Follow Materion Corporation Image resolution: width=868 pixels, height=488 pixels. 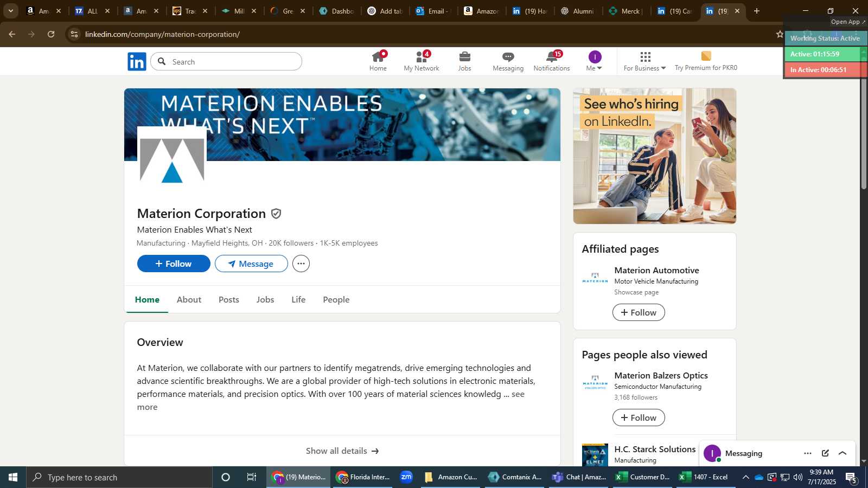click(x=174, y=264)
